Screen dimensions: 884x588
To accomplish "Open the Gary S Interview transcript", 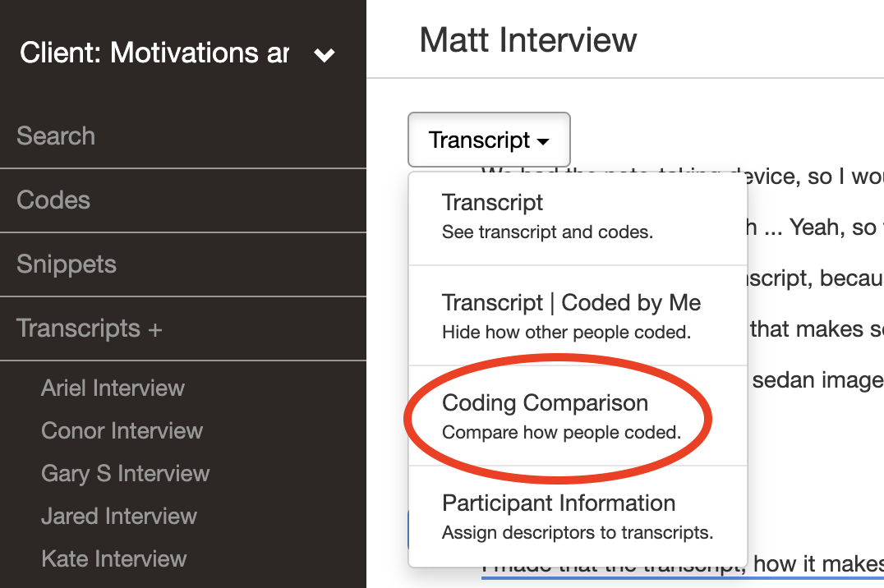I will (125, 474).
